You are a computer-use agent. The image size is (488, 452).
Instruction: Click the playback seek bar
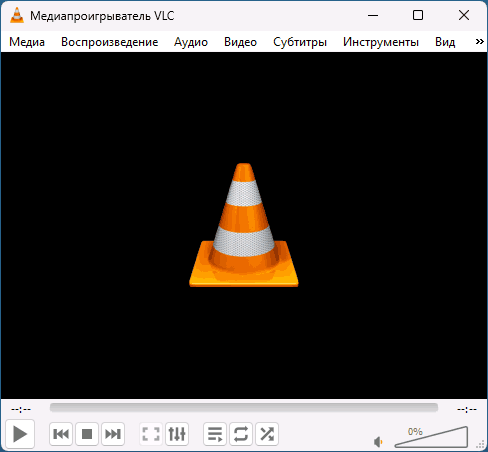pos(244,407)
